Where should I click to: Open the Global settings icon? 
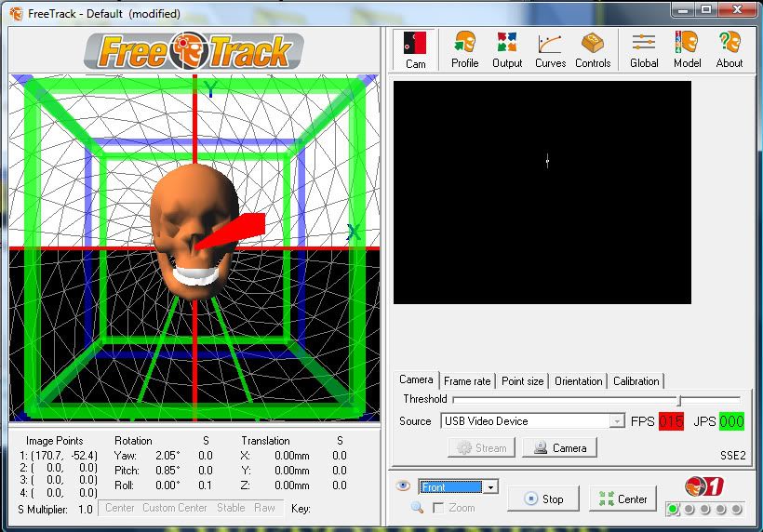click(x=644, y=49)
